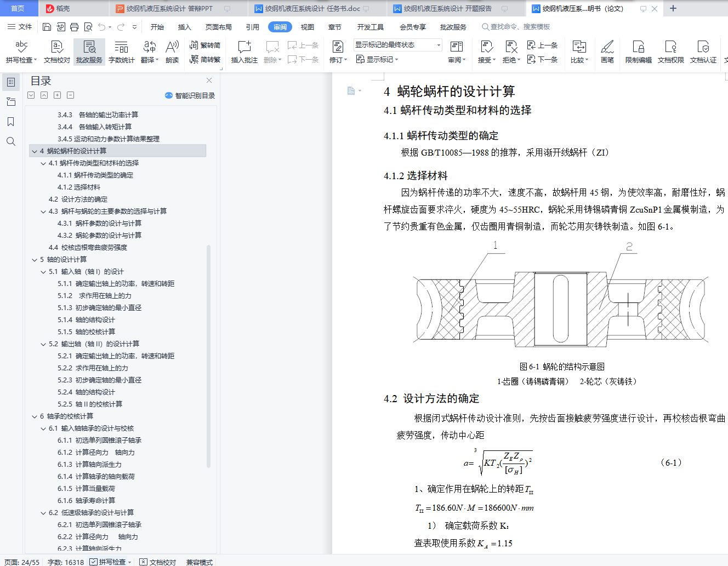Collapse the 6 轴承的校核计算 node
The image size is (728, 566).
(35, 416)
